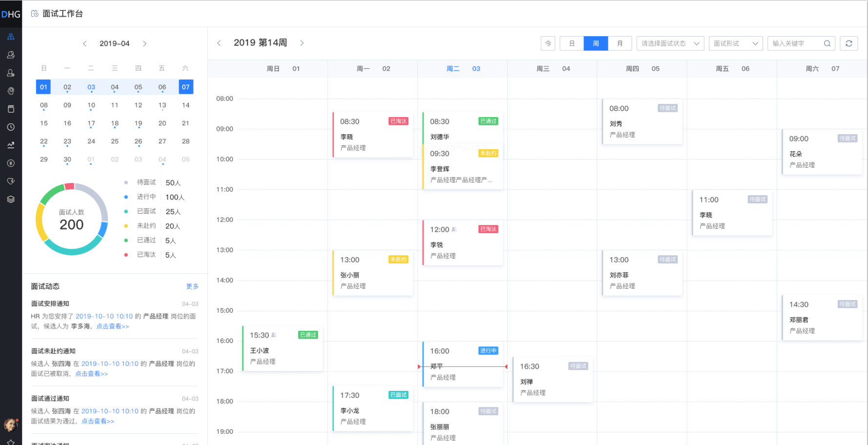The height and width of the screenshot is (445, 868).
Task: Select the 周二 03 column header
Action: [x=463, y=69]
